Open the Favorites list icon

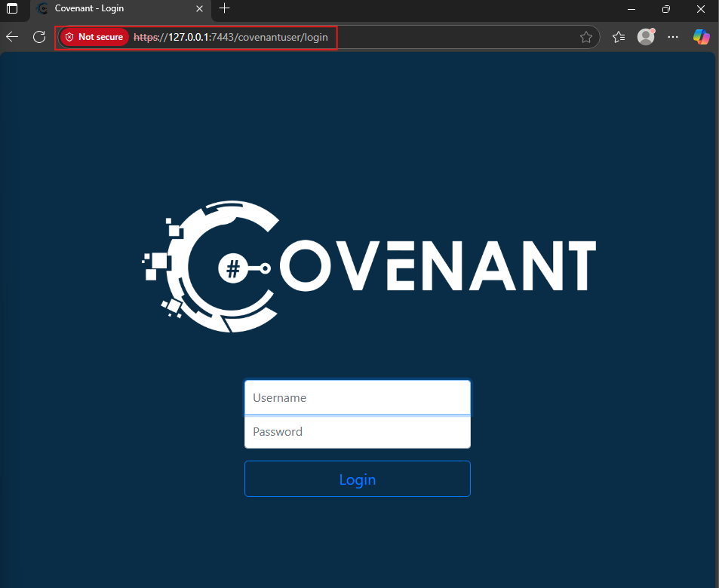619,37
